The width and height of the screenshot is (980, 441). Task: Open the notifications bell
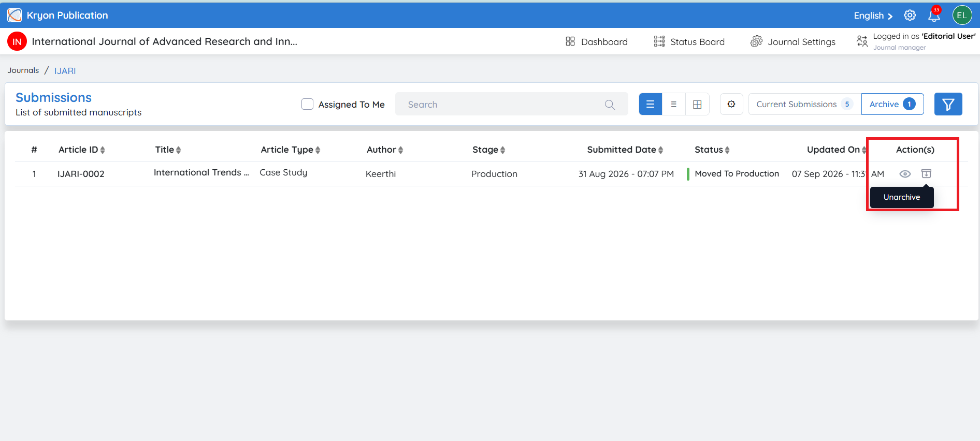(x=934, y=16)
